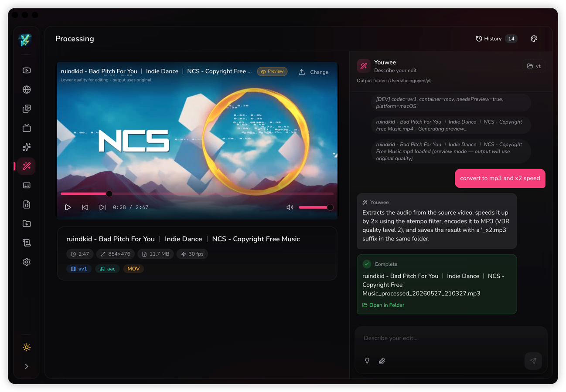Image resolution: width=566 pixels, height=392 pixels.
Task: Open the color palette theme picker
Action: click(534, 39)
